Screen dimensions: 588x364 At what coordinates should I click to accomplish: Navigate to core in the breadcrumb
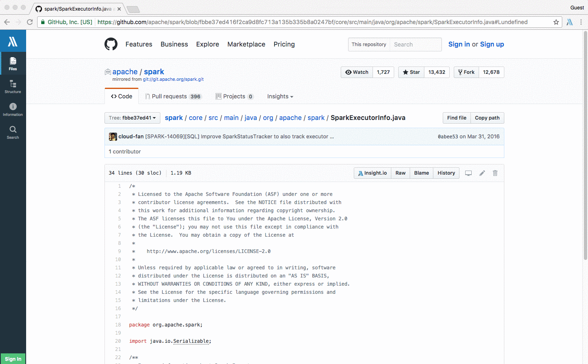click(x=195, y=118)
